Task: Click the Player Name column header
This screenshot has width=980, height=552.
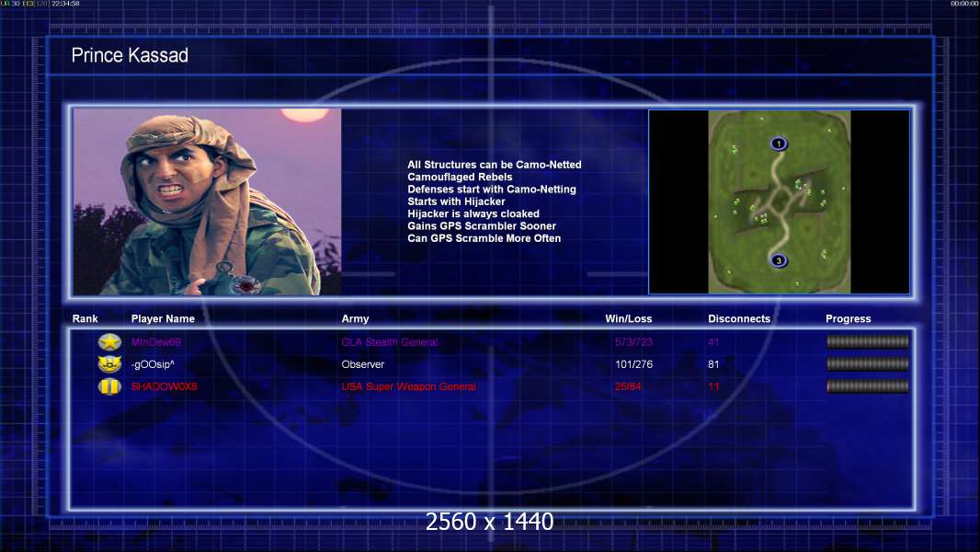Action: pos(163,319)
